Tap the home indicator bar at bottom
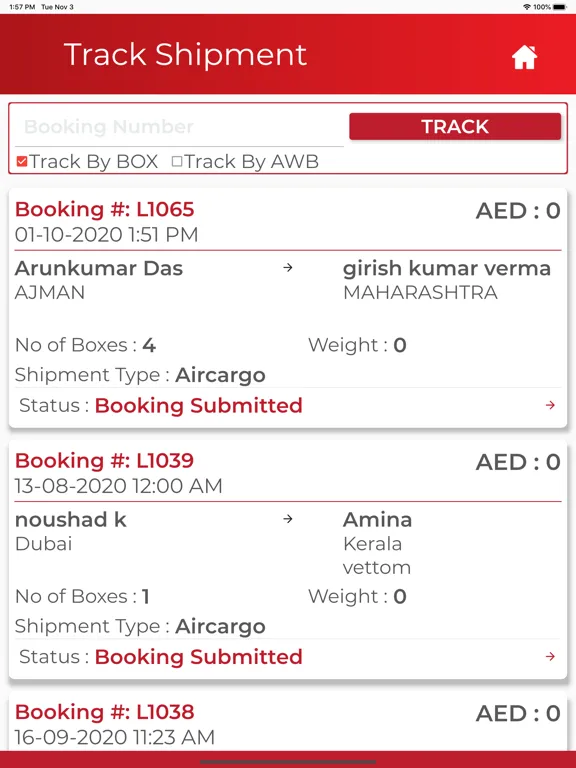Viewport: 576px width, 768px height. pos(288,762)
